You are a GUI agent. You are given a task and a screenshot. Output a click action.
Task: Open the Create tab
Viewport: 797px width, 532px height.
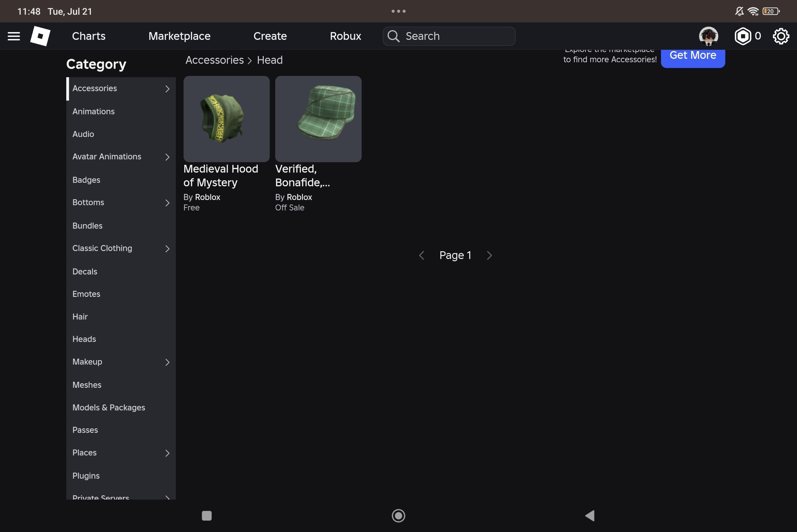click(x=270, y=36)
